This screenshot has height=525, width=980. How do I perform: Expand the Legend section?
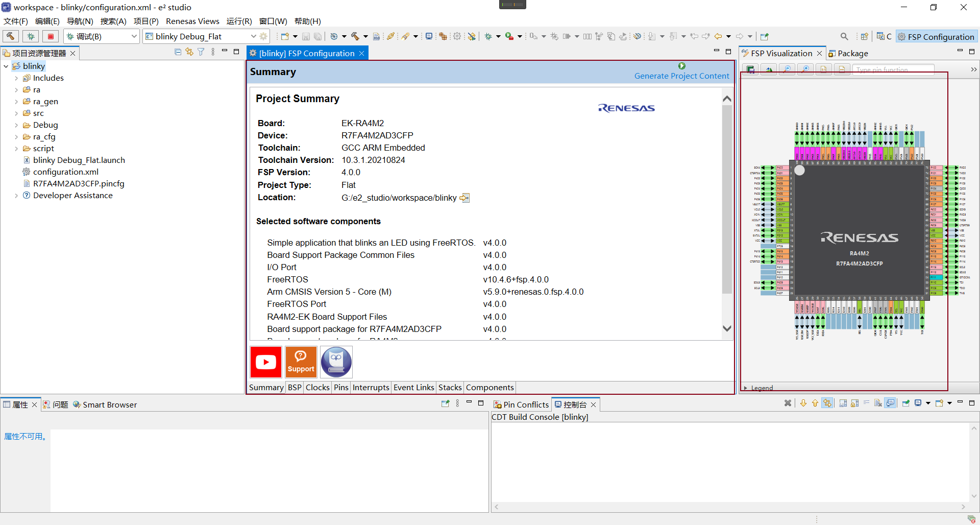[x=746, y=388]
